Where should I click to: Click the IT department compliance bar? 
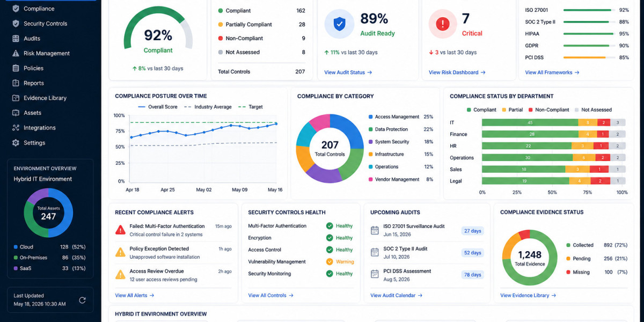[x=554, y=122]
